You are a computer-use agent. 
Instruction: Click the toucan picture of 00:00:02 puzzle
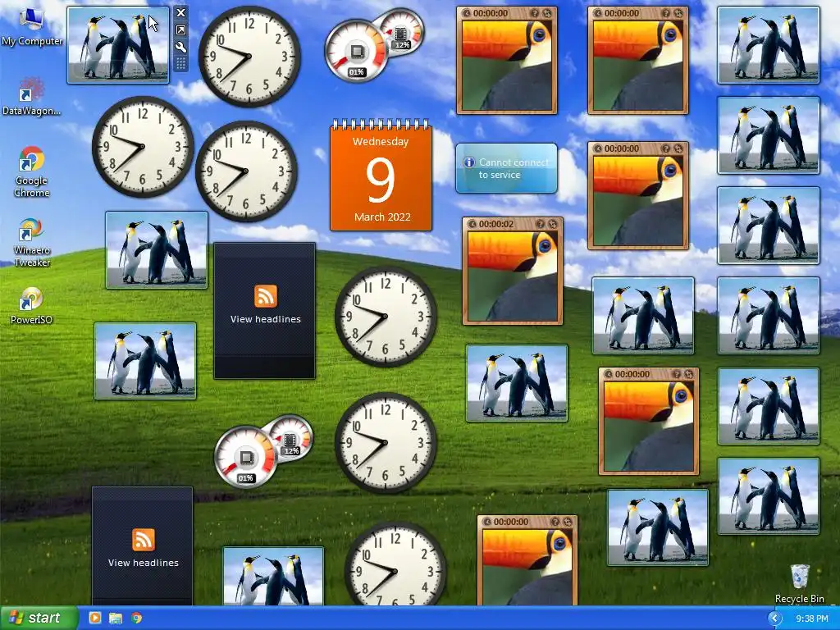(513, 276)
